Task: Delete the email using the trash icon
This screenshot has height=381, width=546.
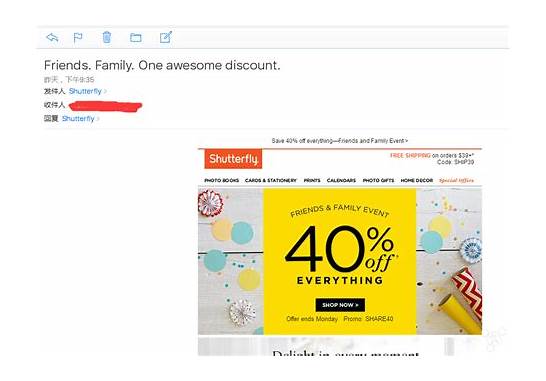Action: (107, 37)
